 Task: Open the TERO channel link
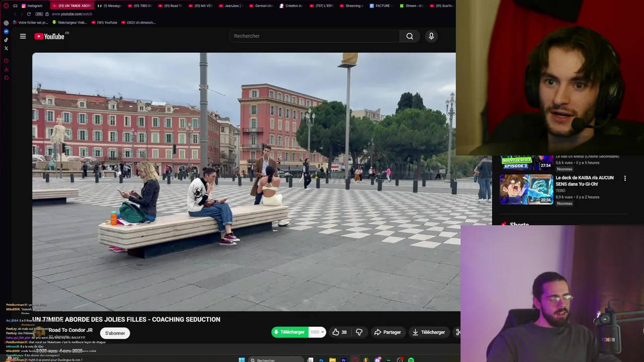tap(560, 191)
